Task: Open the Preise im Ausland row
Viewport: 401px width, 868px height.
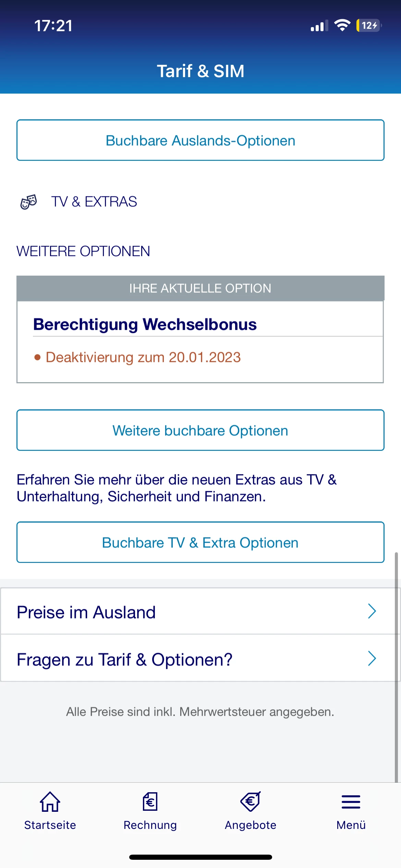Action: tap(200, 611)
